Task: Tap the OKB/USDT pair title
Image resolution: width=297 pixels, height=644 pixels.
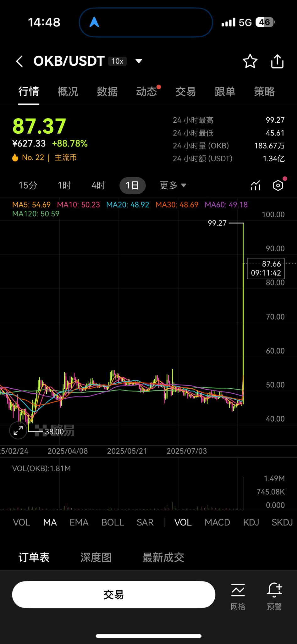Action: (69, 61)
